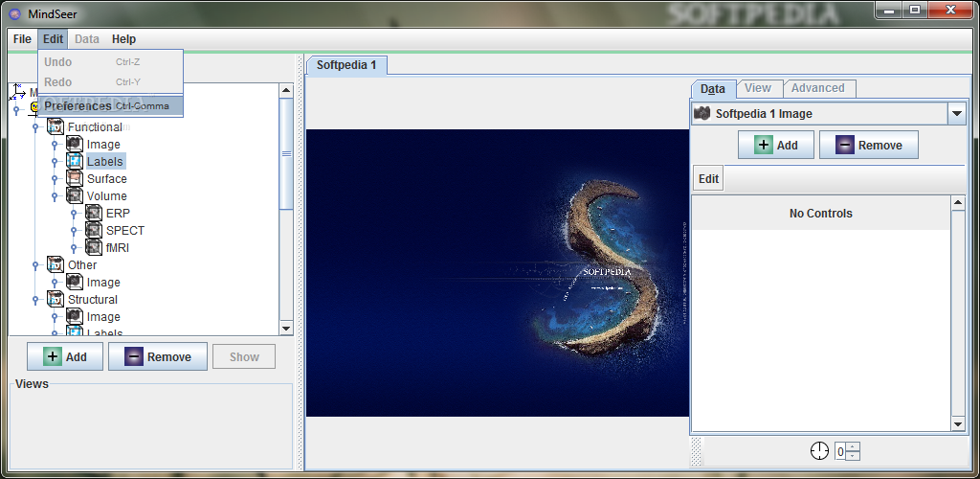Click the camera icon under Structural
This screenshot has width=980, height=479.
(x=75, y=317)
